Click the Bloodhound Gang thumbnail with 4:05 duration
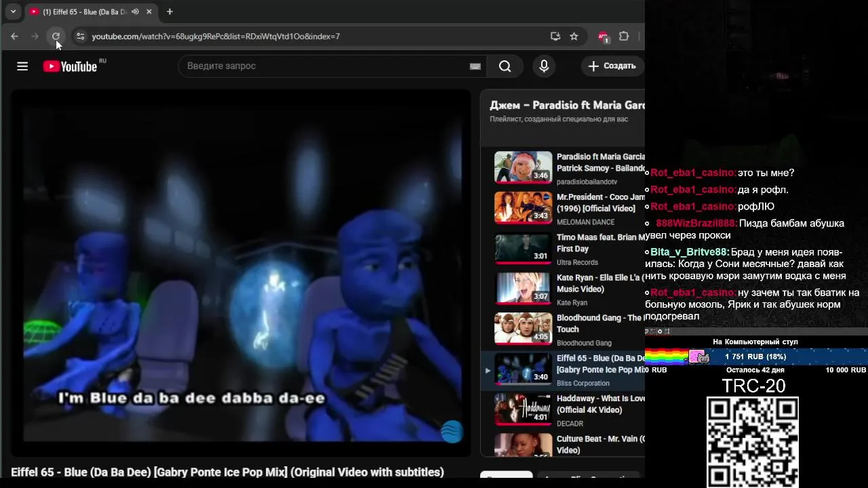 pos(523,329)
